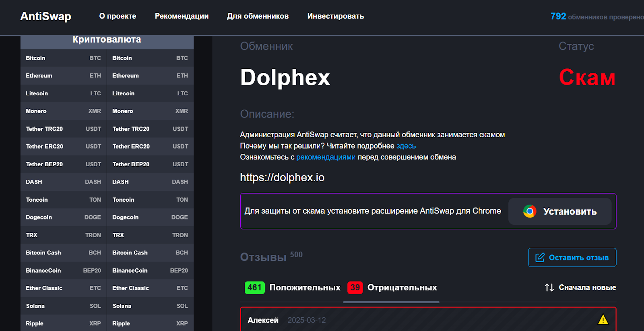Choose Tether BEP20 in the right column
The height and width of the screenshot is (331, 644).
pos(150,164)
